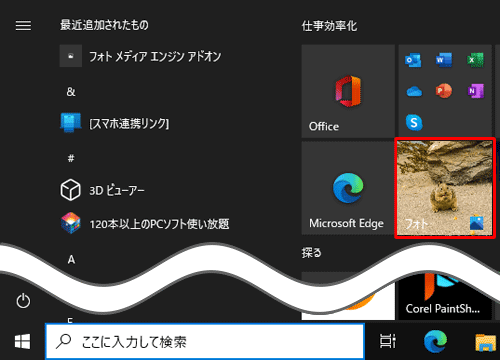The height and width of the screenshot is (360, 500).
Task: Click the 探る group title
Action: point(311,253)
